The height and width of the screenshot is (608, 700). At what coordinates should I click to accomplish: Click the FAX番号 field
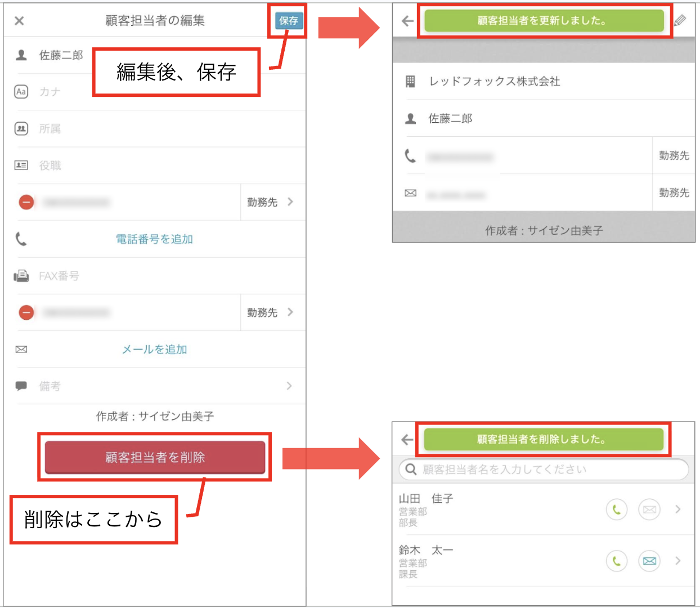[x=160, y=276]
